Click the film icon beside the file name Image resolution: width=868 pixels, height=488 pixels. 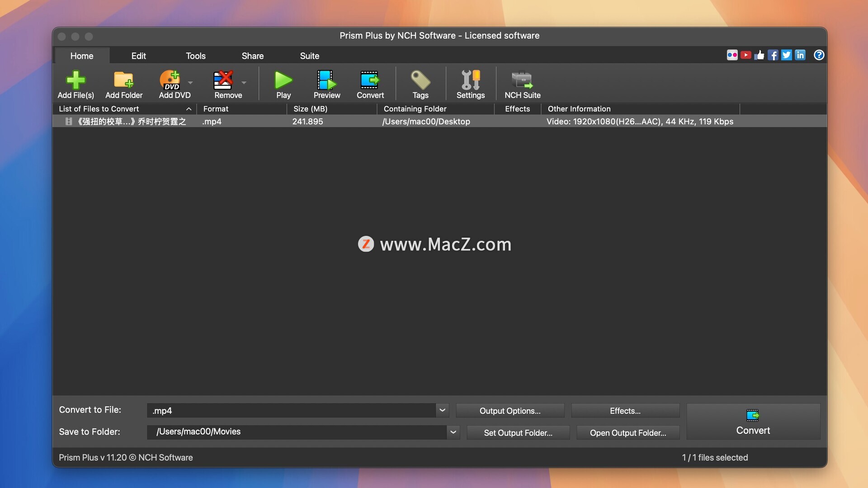(69, 121)
